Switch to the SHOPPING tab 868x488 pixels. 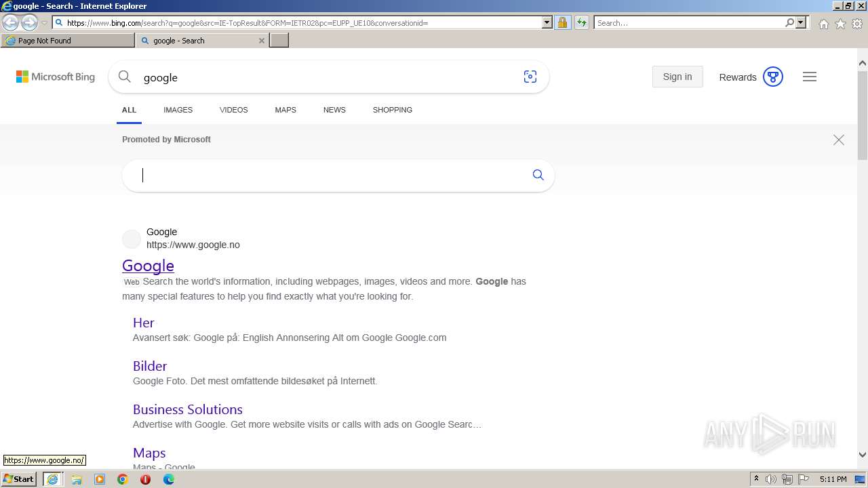[x=392, y=110]
